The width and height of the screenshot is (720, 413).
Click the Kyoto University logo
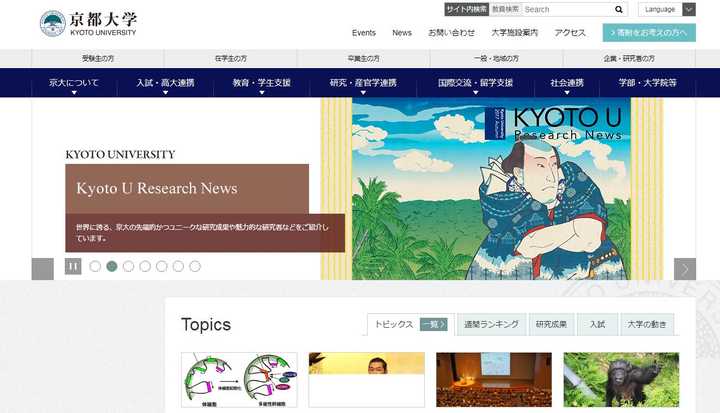[88, 23]
